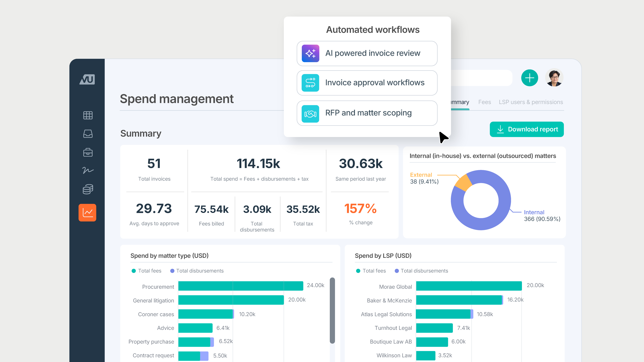
Task: Select Invoice approval workflows option
Action: pyautogui.click(x=375, y=83)
